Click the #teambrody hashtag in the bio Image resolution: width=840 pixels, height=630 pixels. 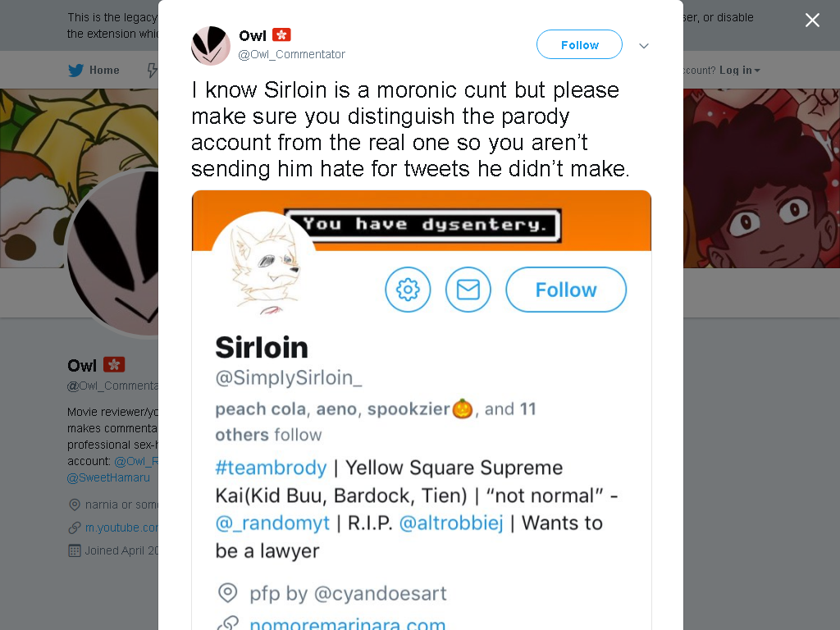pos(271,468)
